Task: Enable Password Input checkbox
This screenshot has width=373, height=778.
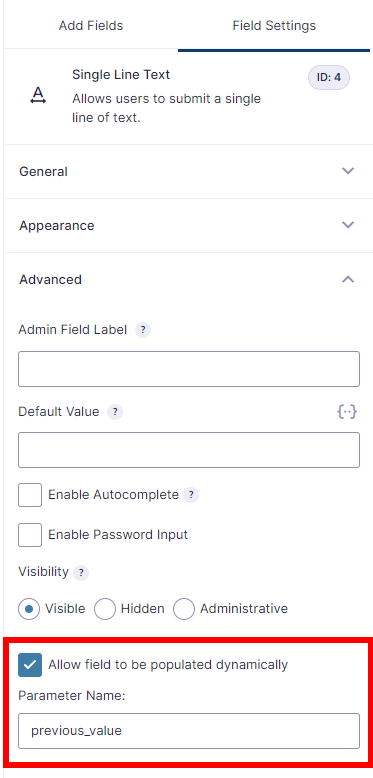Action: 30,535
